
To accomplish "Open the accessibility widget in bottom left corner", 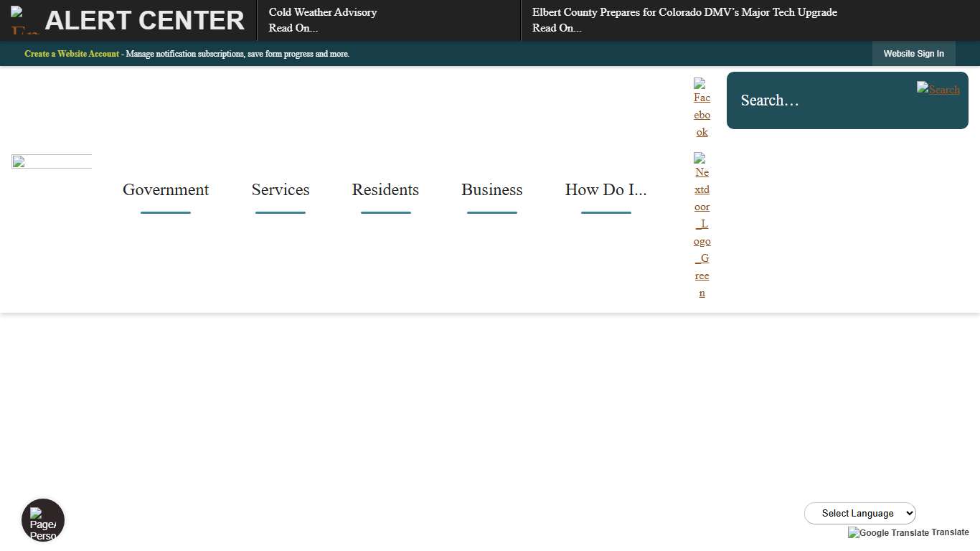I will tap(42, 519).
